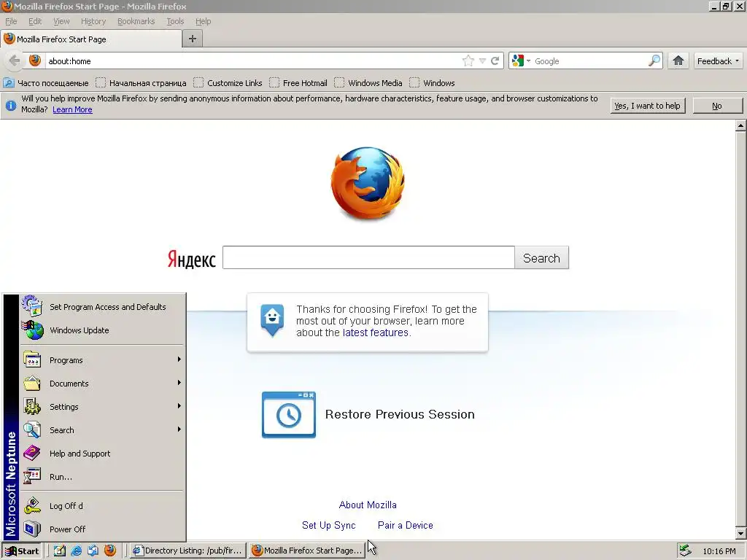Open the View menu

(61, 21)
